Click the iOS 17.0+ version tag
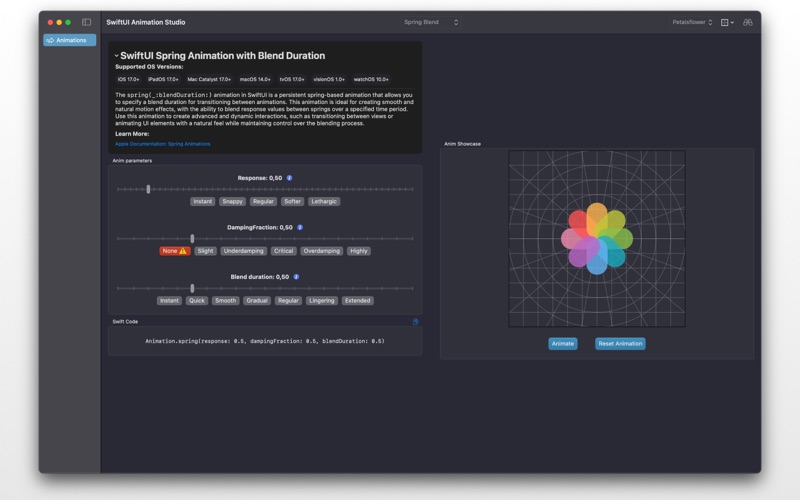This screenshot has width=800, height=500. (129, 80)
